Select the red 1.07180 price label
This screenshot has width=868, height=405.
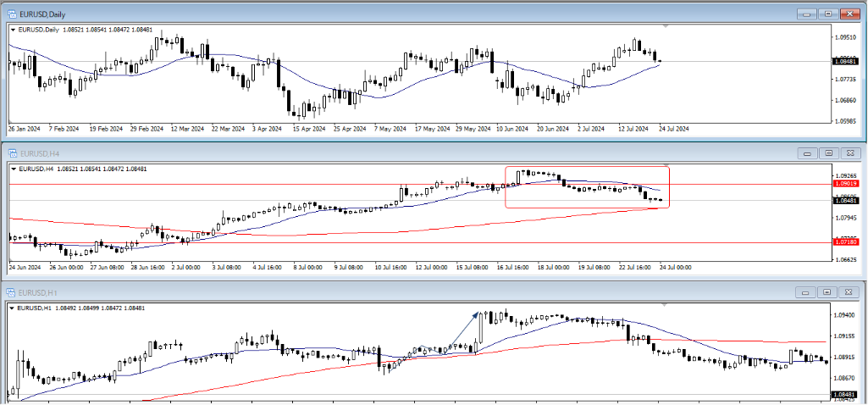pos(846,242)
